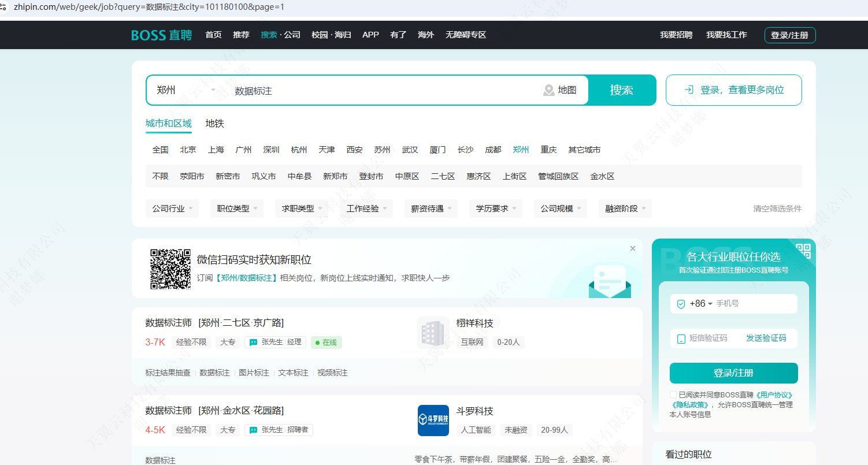Click 栩祥科技 company logo placeholder

pos(433,333)
